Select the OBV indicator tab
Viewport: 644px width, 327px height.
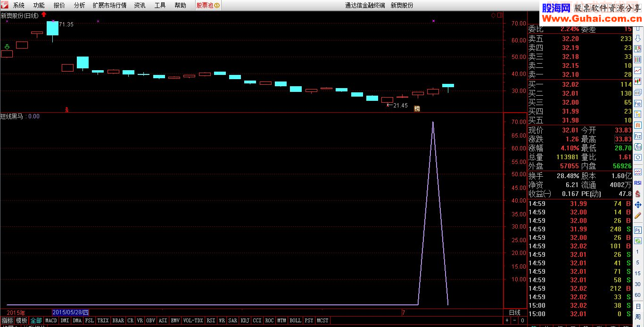click(x=150, y=320)
